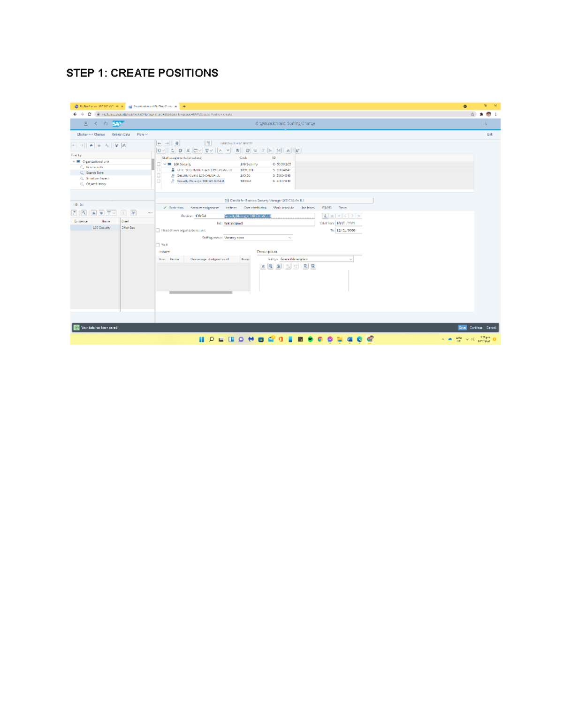This screenshot has height=728, width=563.
Task: Click the back navigation arrow in the SAP header
Action: [x=95, y=123]
